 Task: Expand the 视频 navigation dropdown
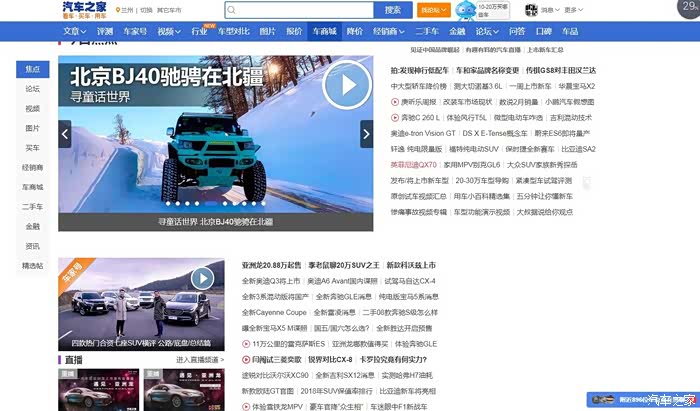(x=169, y=31)
